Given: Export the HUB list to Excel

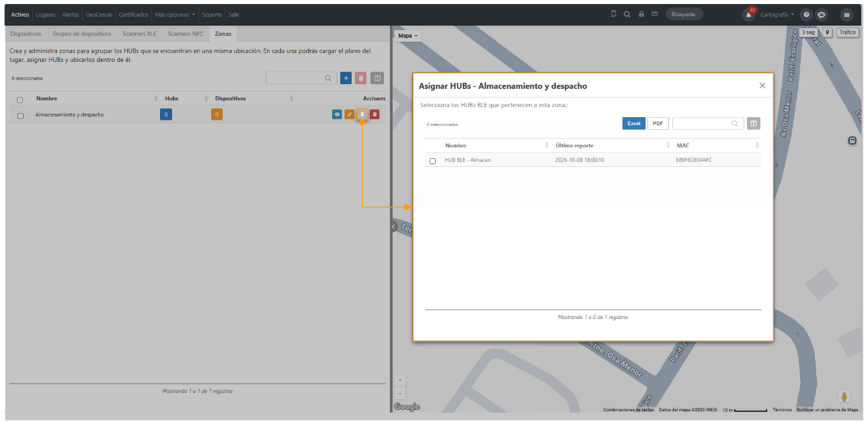Looking at the screenshot, I should point(634,123).
